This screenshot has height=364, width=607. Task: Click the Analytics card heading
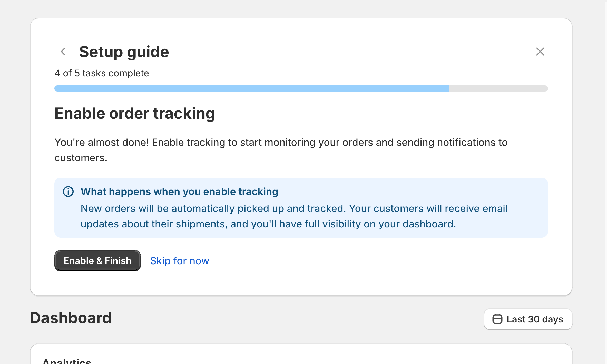coord(67,361)
